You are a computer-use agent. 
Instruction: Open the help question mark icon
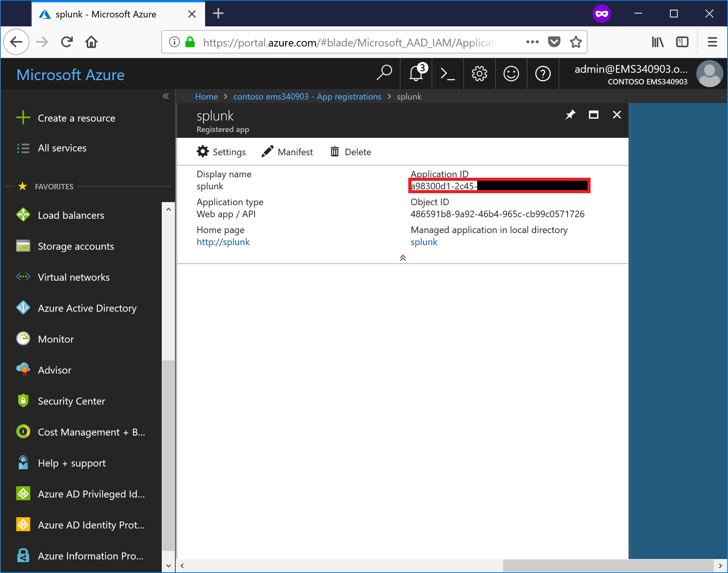point(543,74)
